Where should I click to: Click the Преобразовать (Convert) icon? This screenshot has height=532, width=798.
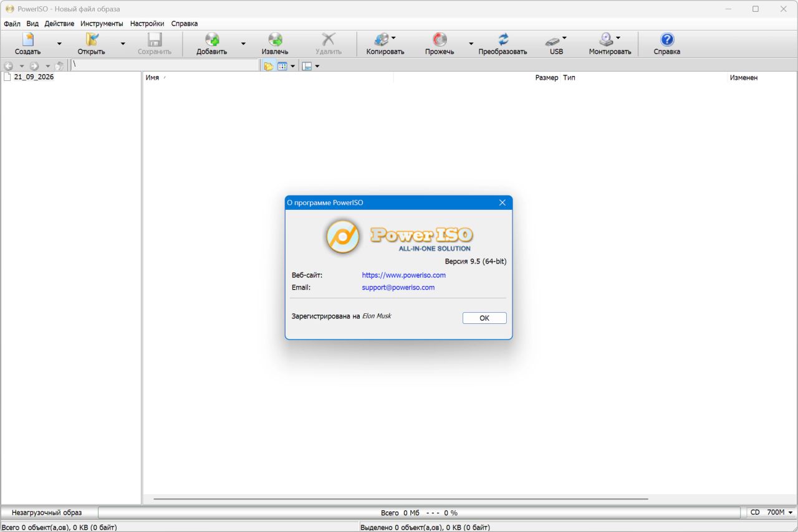pyautogui.click(x=502, y=40)
